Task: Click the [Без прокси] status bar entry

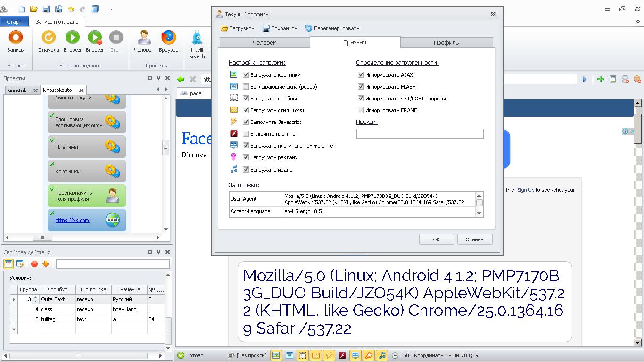Action: (247, 355)
